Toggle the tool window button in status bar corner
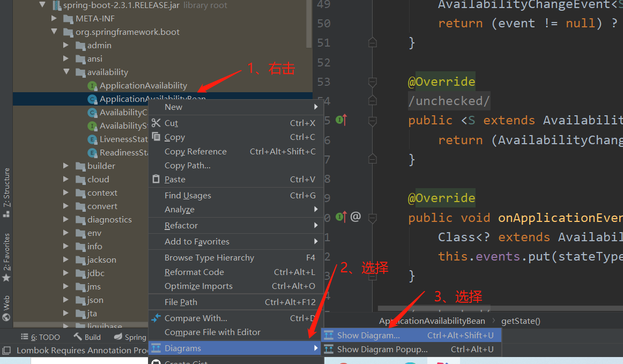The image size is (623, 364). [6, 351]
